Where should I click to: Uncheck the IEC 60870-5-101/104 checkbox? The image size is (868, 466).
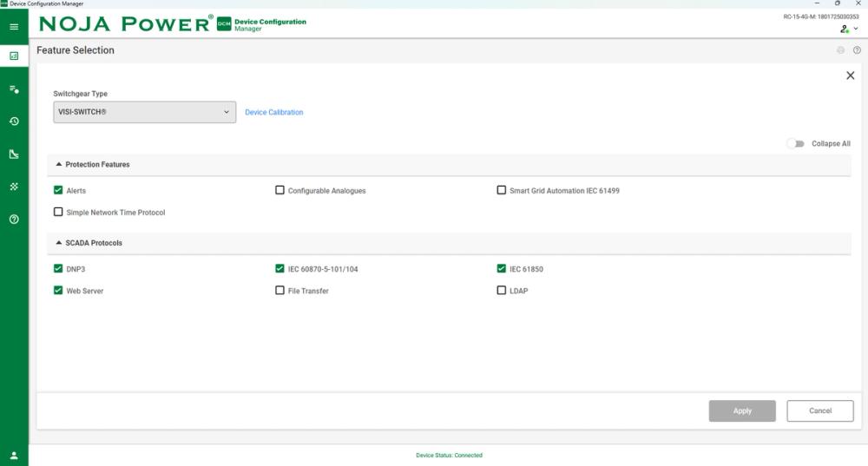pos(279,268)
